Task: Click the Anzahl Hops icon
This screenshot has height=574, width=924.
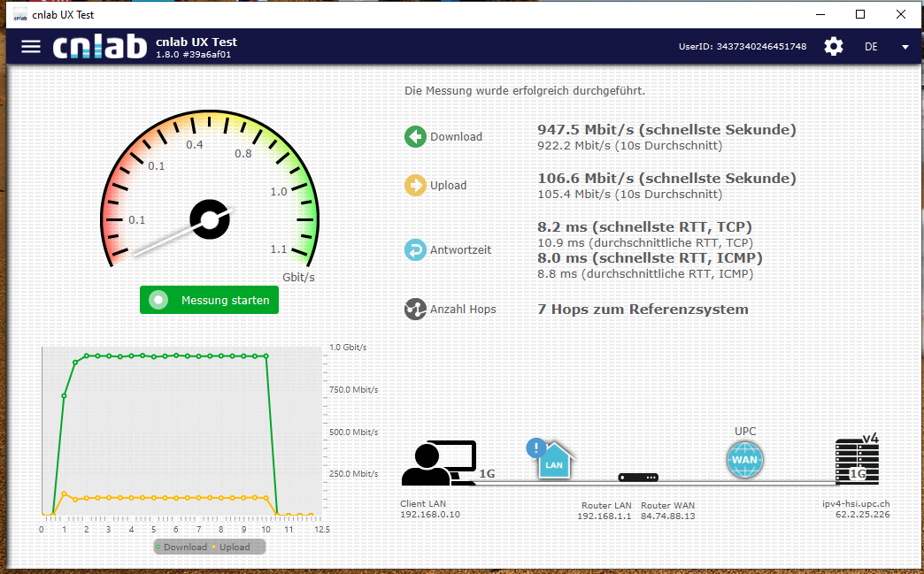Action: pyautogui.click(x=415, y=310)
